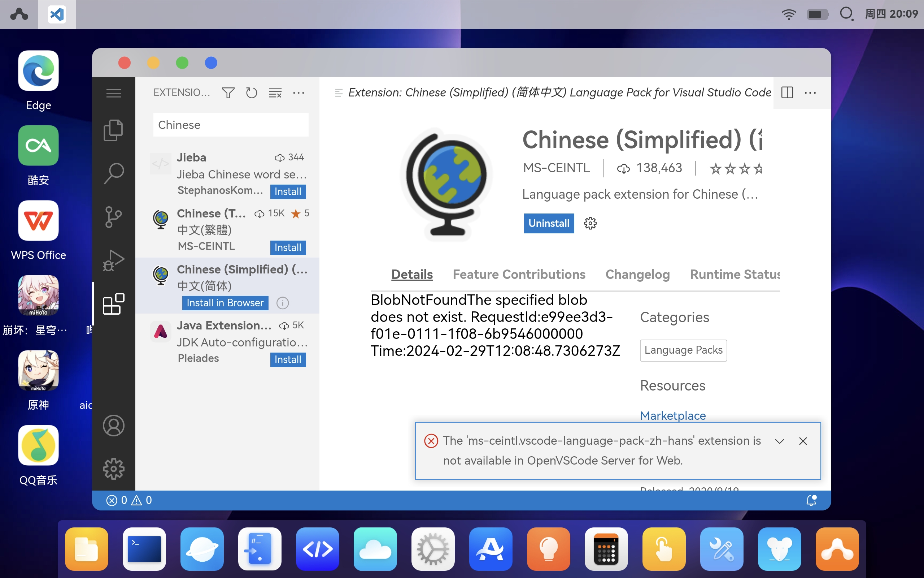Open QQ音乐 desktop icon
This screenshot has width=924, height=578.
(x=38, y=446)
